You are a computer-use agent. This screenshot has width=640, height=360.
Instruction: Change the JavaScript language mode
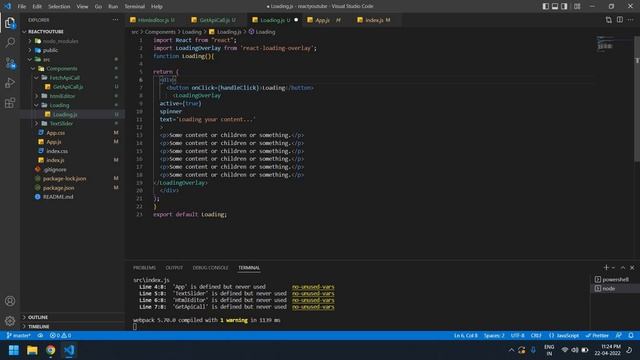coord(564,335)
